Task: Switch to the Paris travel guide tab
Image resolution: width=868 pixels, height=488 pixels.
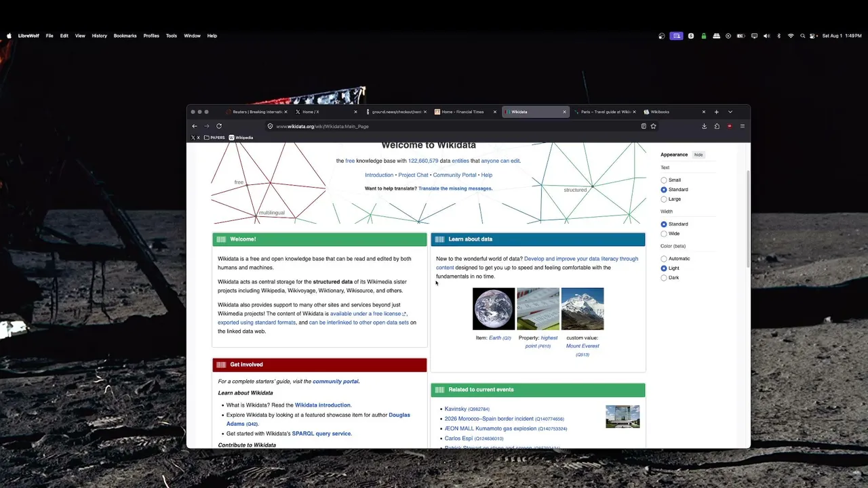Action: 605,112
